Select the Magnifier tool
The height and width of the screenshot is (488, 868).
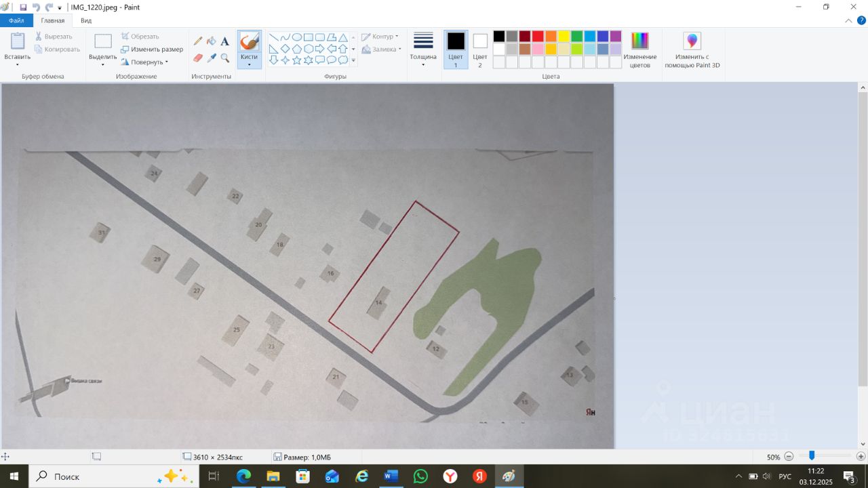[225, 58]
